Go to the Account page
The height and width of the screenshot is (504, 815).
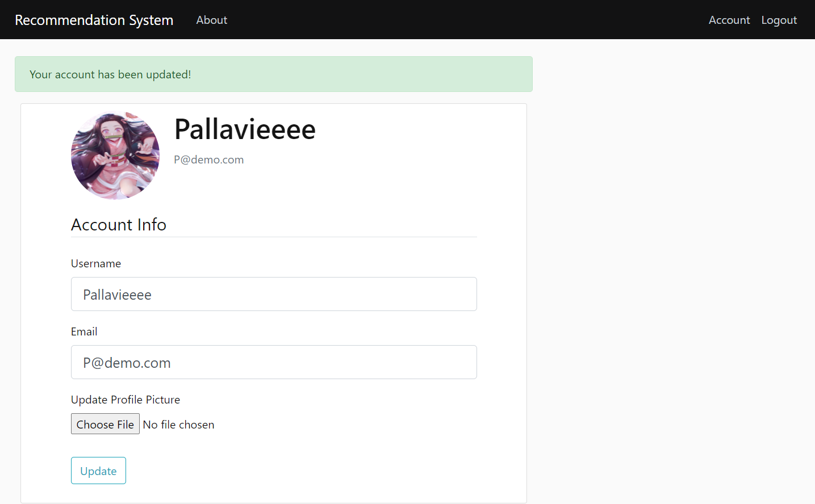729,20
